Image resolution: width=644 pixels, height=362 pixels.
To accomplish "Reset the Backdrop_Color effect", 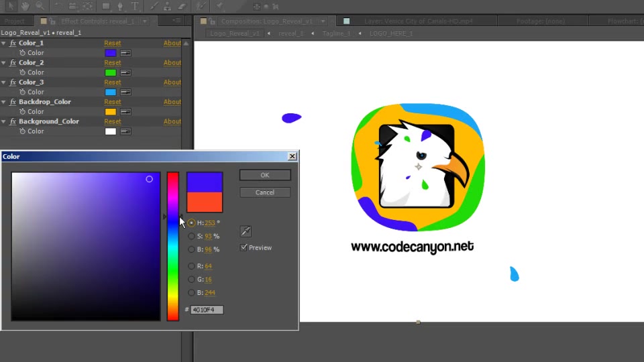I will tap(113, 102).
